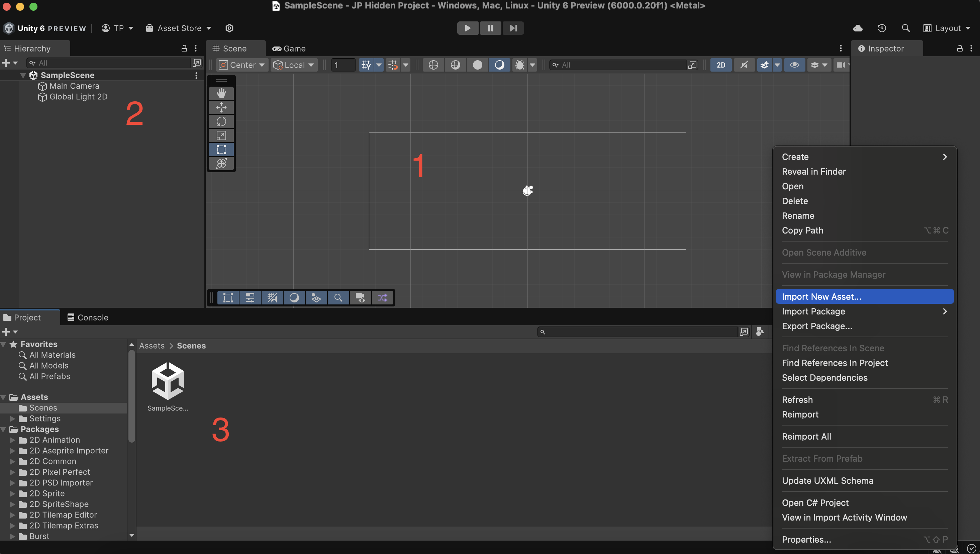Image resolution: width=980 pixels, height=554 pixels.
Task: Click the plus create button in Hierarchy
Action: click(9, 63)
